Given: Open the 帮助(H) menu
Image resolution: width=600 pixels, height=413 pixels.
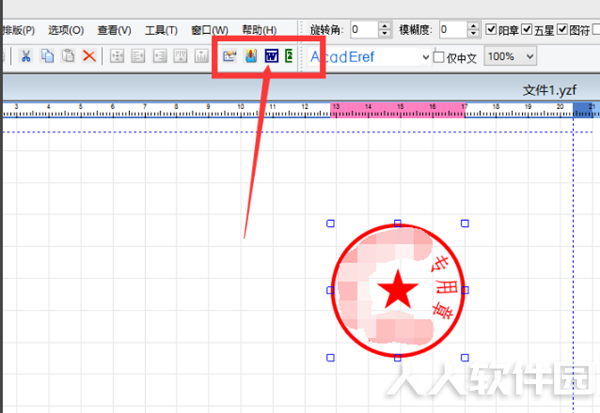Looking at the screenshot, I should [259, 30].
